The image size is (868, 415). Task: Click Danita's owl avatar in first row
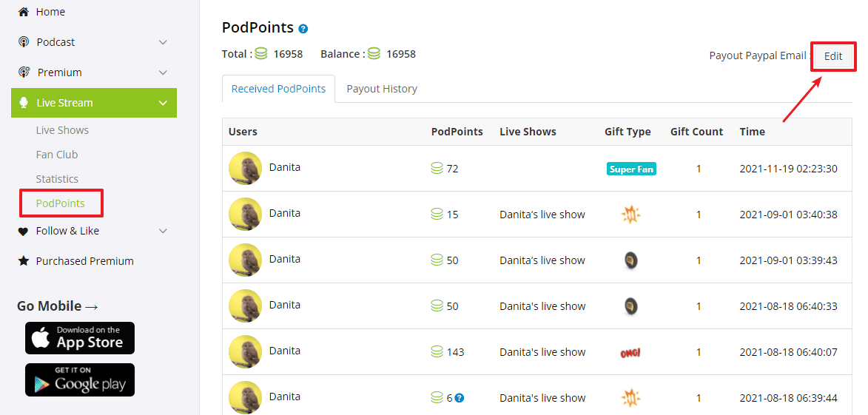coord(245,169)
